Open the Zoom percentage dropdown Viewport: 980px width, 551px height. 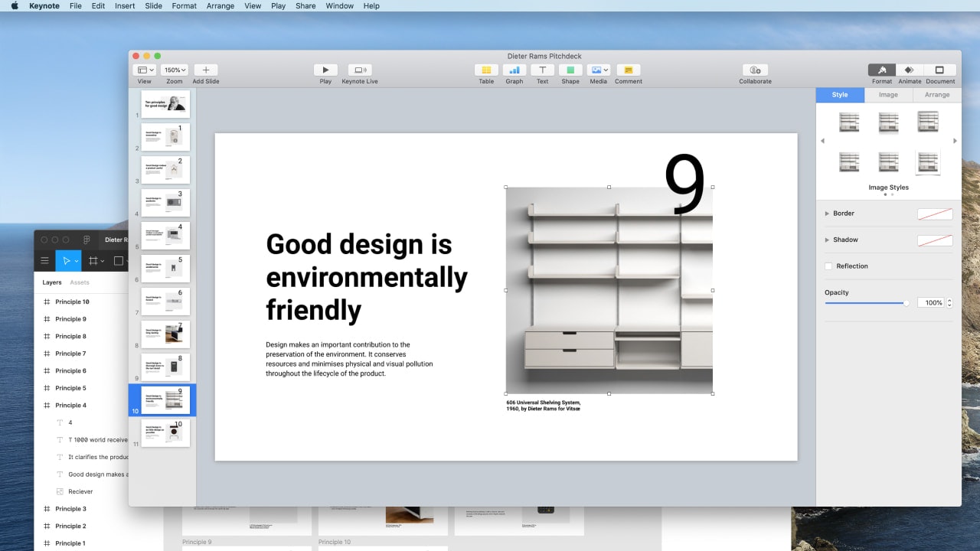click(x=174, y=68)
